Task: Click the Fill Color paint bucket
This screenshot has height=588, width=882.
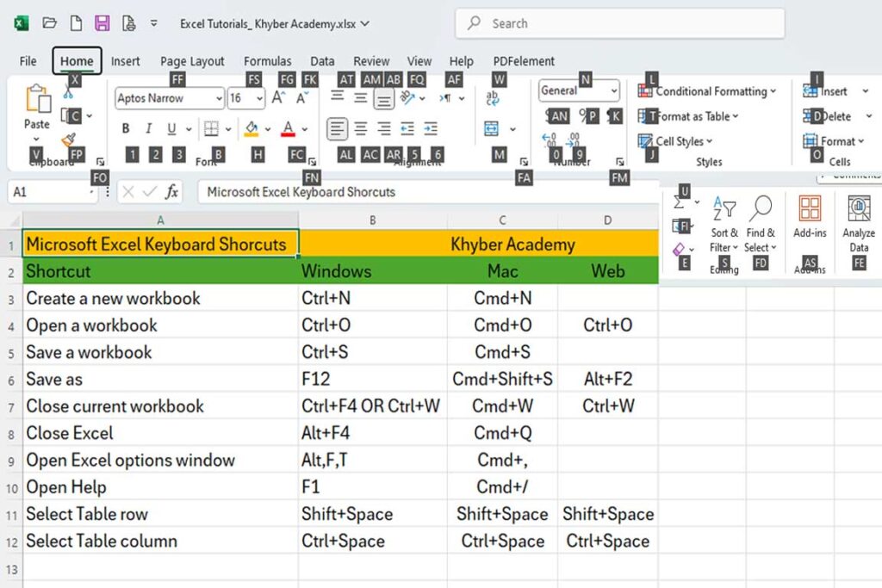Action: click(x=252, y=129)
